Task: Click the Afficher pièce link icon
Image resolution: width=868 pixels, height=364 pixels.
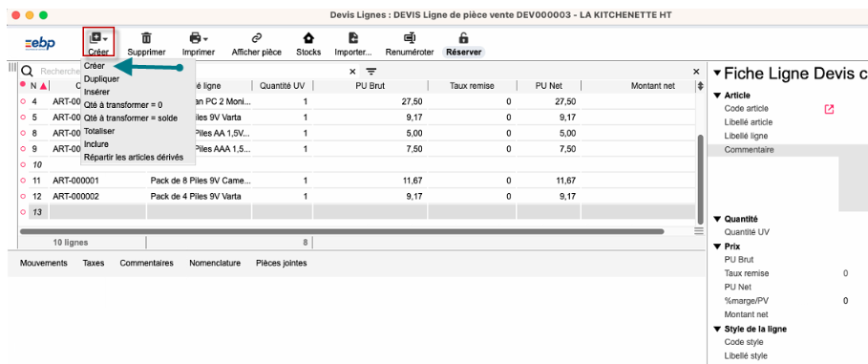Action: (256, 38)
